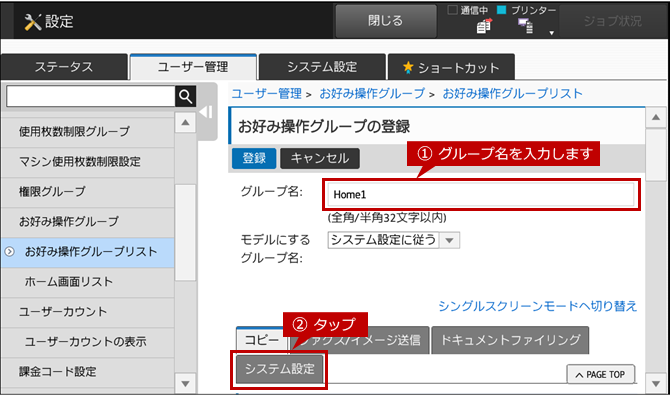Click sidebar scrollbar down arrow
Image resolution: width=670 pixels, height=396 pixels.
[185, 383]
